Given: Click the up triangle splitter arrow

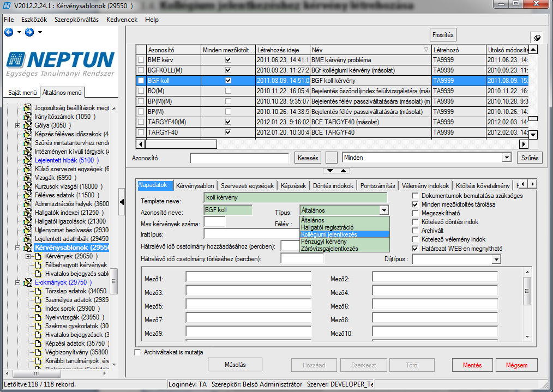Looking at the screenshot, I should [343, 171].
